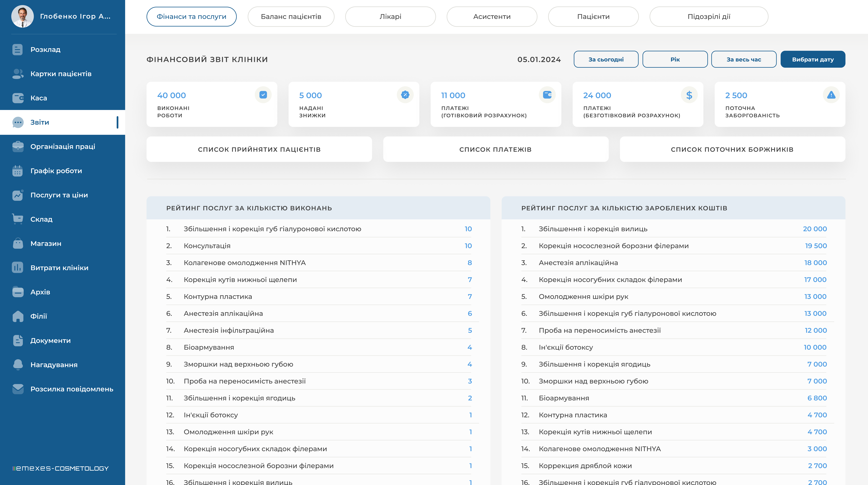Screen dimensions: 868x485
Task: Click the Графік роботи calendar icon
Action: [17, 171]
